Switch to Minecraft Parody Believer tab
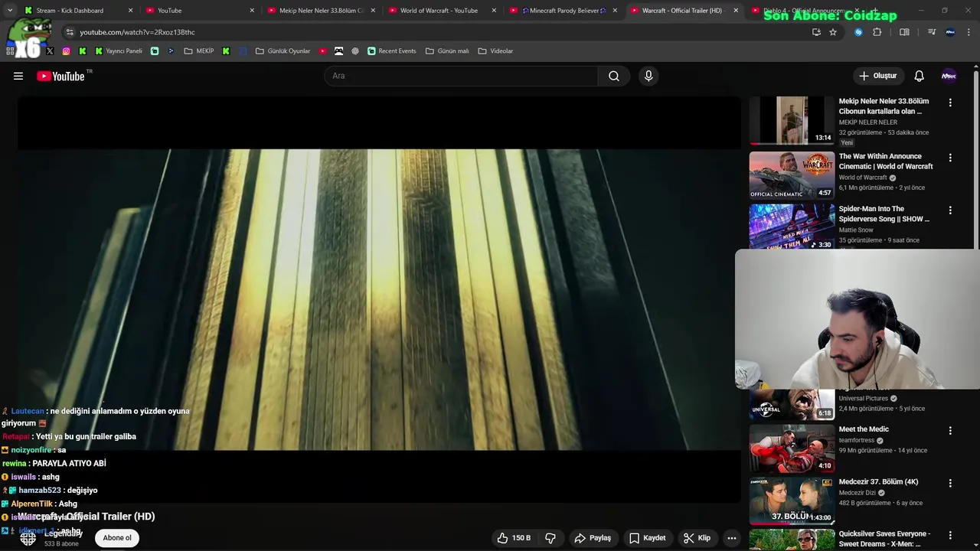This screenshot has width=980, height=551. point(565,11)
